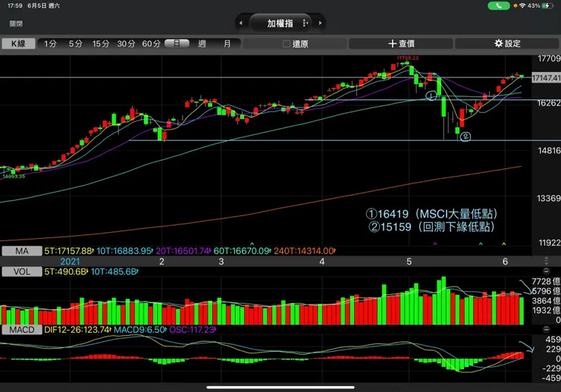
Task: Tap month 6 on the date axis
Action: click(505, 262)
